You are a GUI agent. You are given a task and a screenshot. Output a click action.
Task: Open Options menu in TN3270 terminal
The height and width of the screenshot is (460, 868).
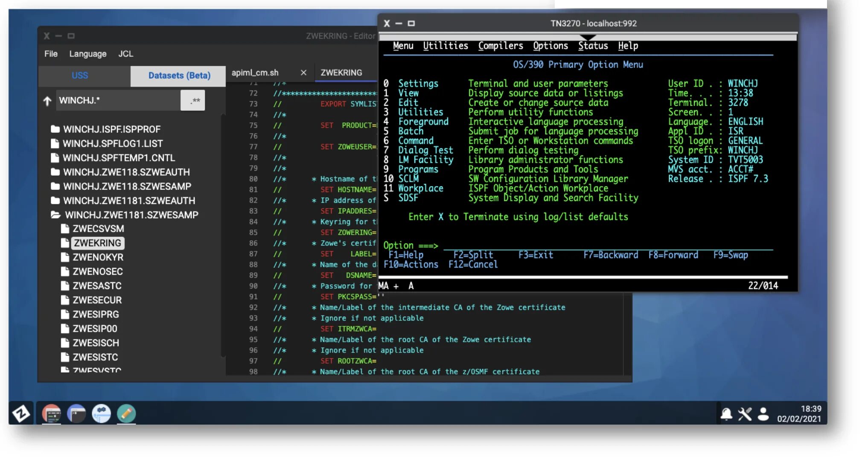[550, 46]
